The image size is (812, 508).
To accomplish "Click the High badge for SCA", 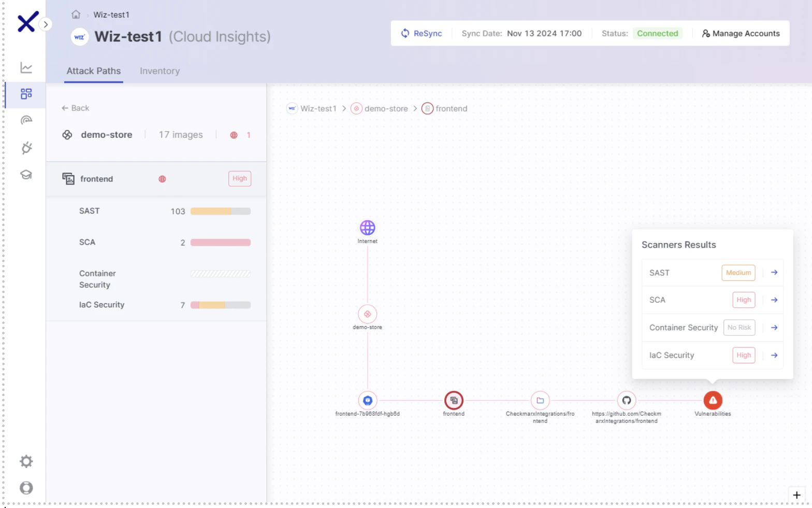I will (744, 300).
